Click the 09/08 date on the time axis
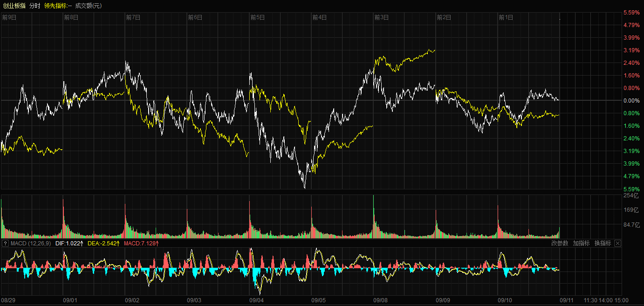 coord(381,300)
